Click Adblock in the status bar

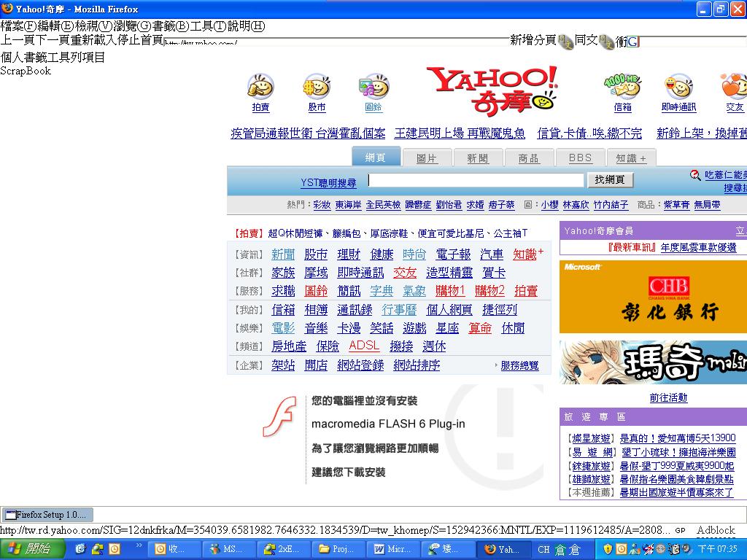tap(715, 530)
